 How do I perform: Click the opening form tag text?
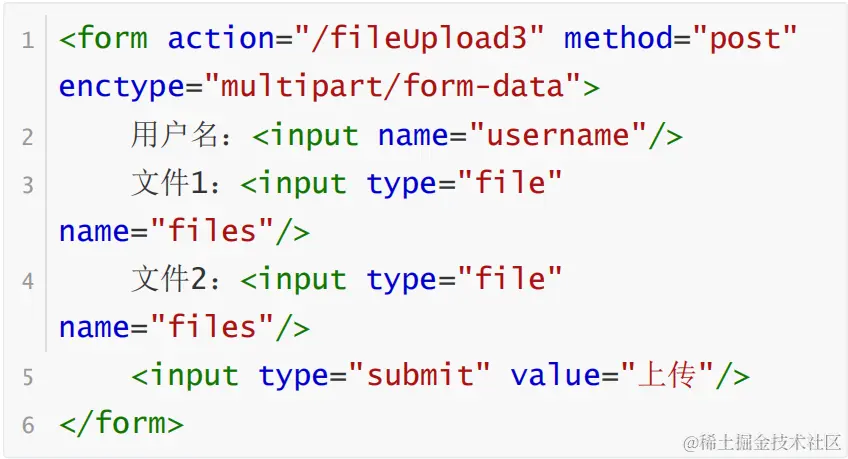(104, 39)
